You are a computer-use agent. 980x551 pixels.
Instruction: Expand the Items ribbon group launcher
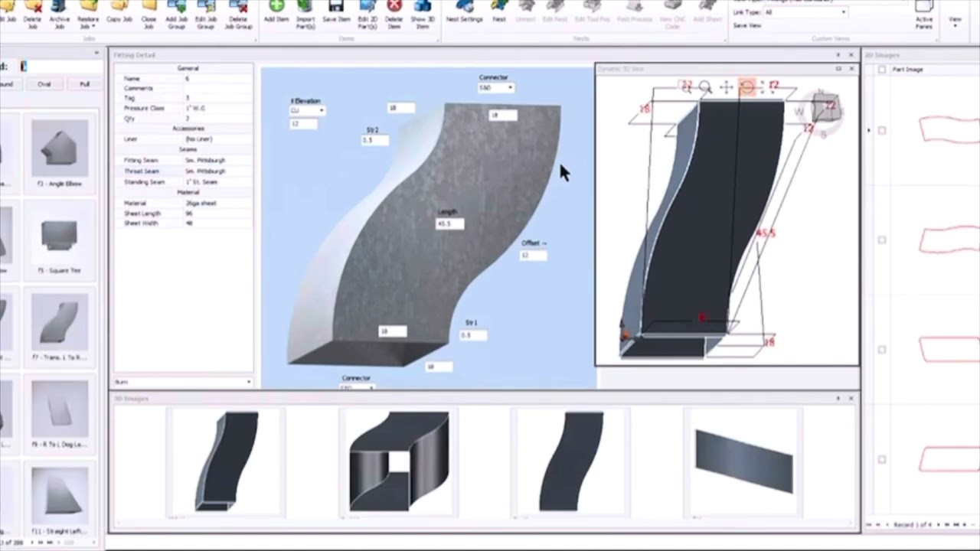click(438, 38)
